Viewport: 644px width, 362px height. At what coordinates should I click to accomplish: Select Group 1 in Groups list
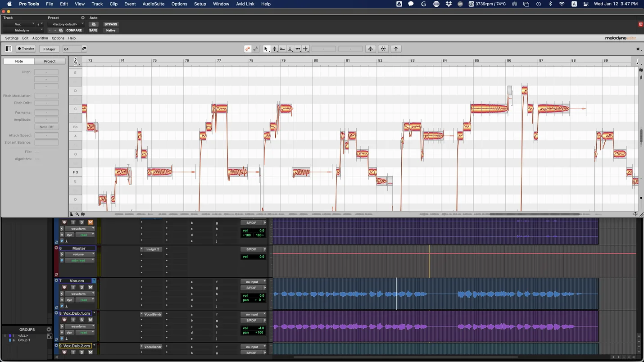pos(24,340)
